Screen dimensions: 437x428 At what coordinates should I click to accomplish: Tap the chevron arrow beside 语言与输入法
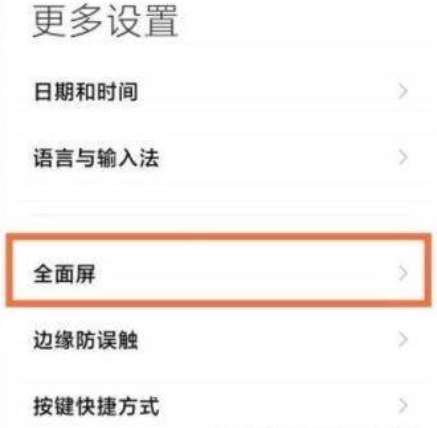pos(403,157)
